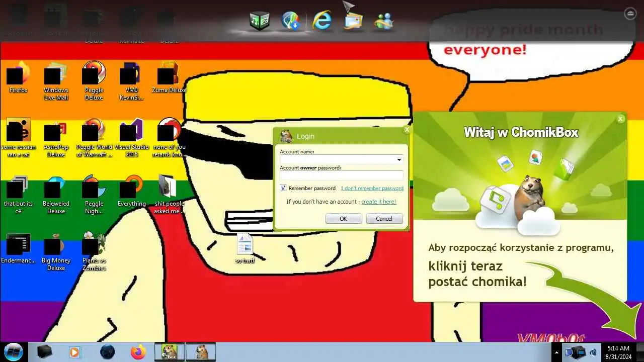Select the Zuma Deluxe desktop icon
The image size is (644, 362).
point(169,78)
